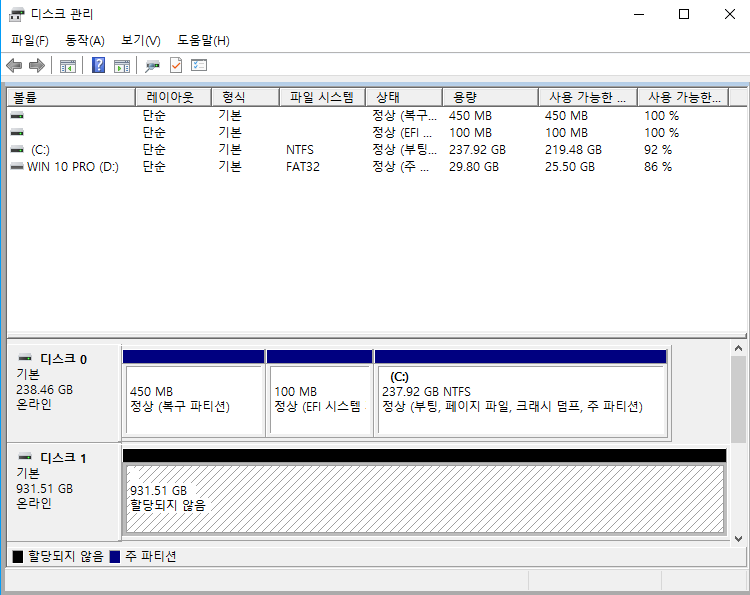Sort by the 볼륨 column header
Viewport: 750px width, 595px height.
pyautogui.click(x=71, y=97)
